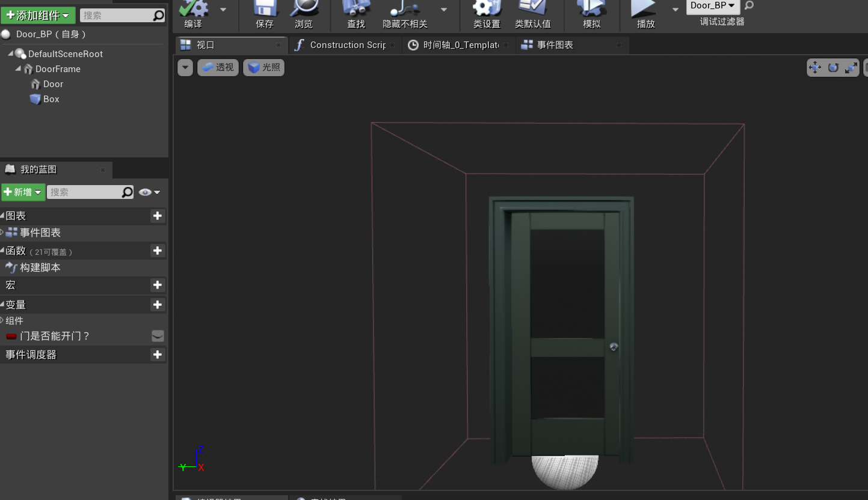The width and height of the screenshot is (868, 500).
Task: Add a new graph with 图表 plus button
Action: tap(158, 216)
